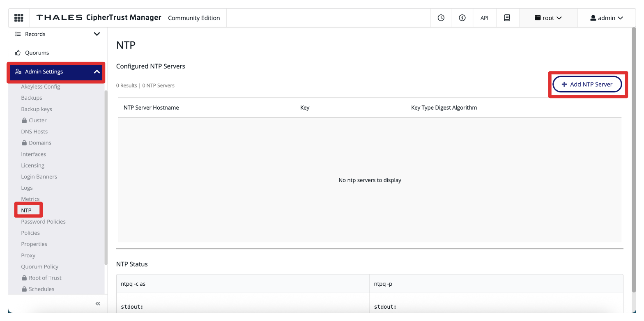Click the lock icon beside Root of Trust
The width and height of the screenshot is (644, 321).
tap(24, 278)
